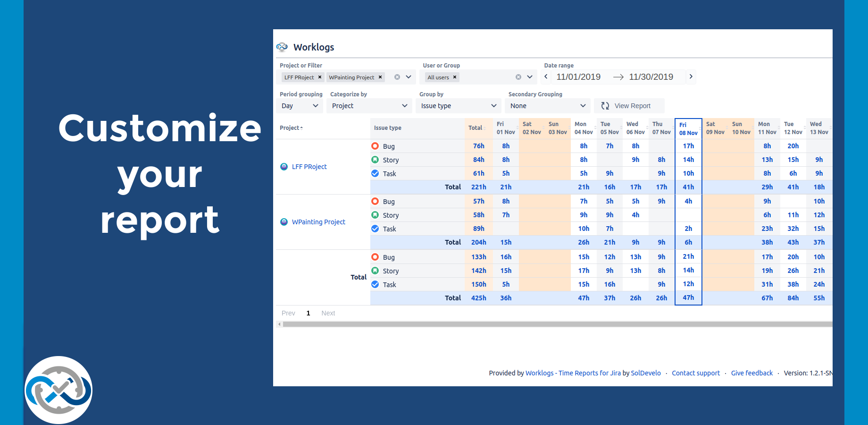Open Period grouping Day dropdown
Viewport: 868px width, 425px height.
pyautogui.click(x=300, y=106)
